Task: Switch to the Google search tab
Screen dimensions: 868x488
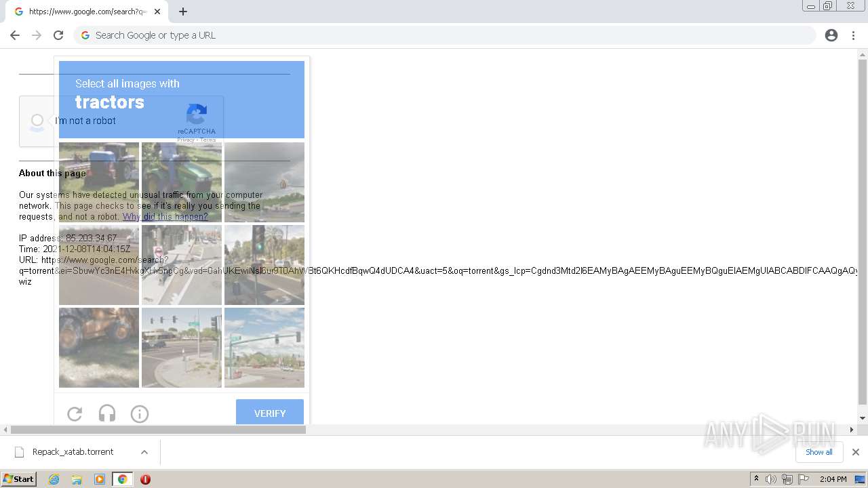Action: [87, 12]
